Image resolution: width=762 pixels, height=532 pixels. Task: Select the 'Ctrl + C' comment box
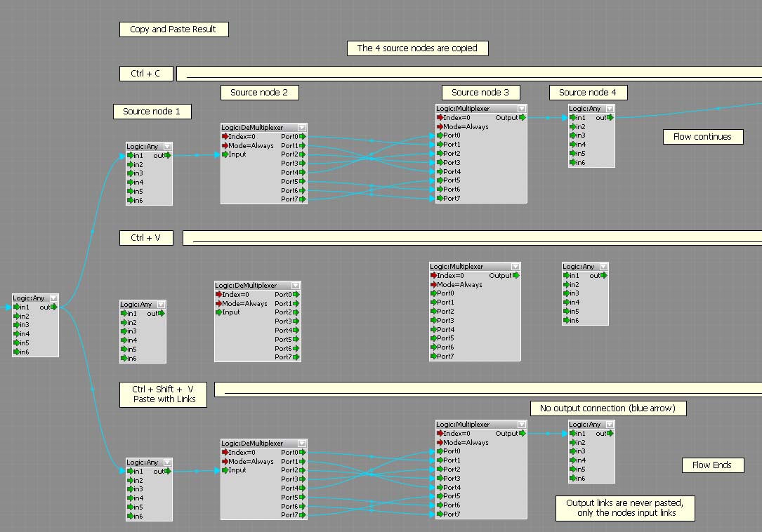146,74
